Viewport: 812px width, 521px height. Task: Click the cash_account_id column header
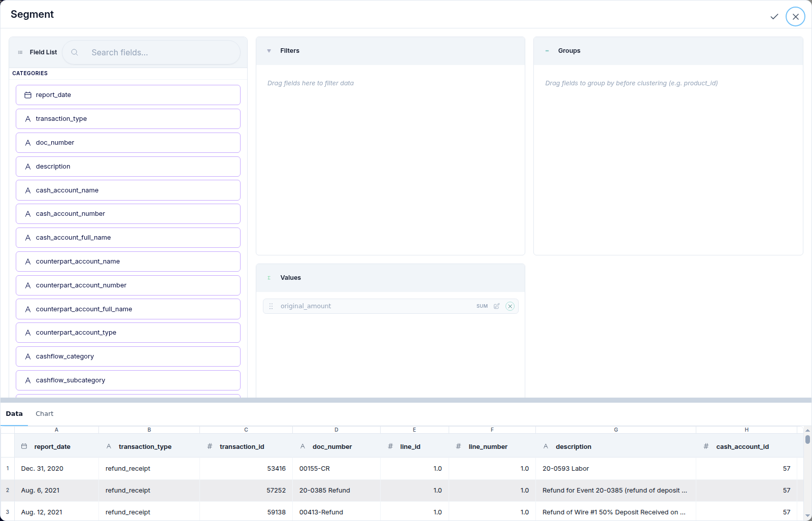[747, 446]
